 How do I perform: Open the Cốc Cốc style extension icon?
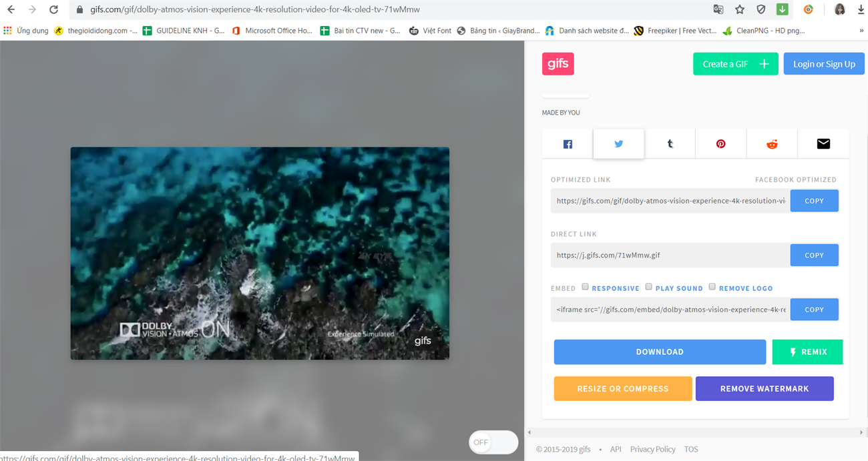coord(809,9)
